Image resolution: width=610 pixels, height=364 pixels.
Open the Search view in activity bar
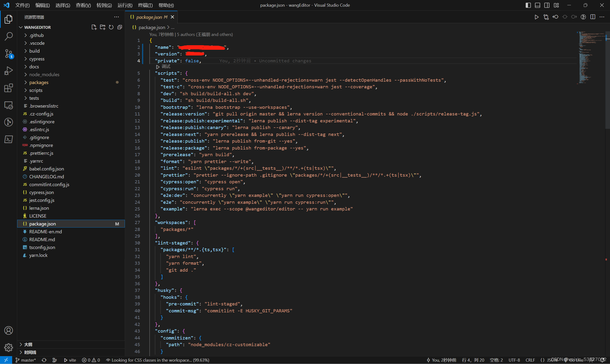8,36
